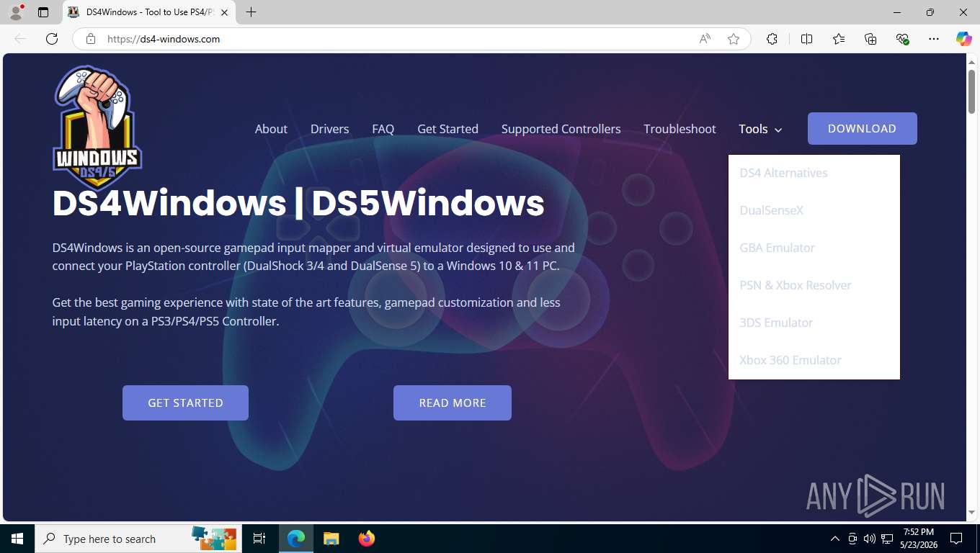
Task: Open the About page
Action: click(x=271, y=129)
